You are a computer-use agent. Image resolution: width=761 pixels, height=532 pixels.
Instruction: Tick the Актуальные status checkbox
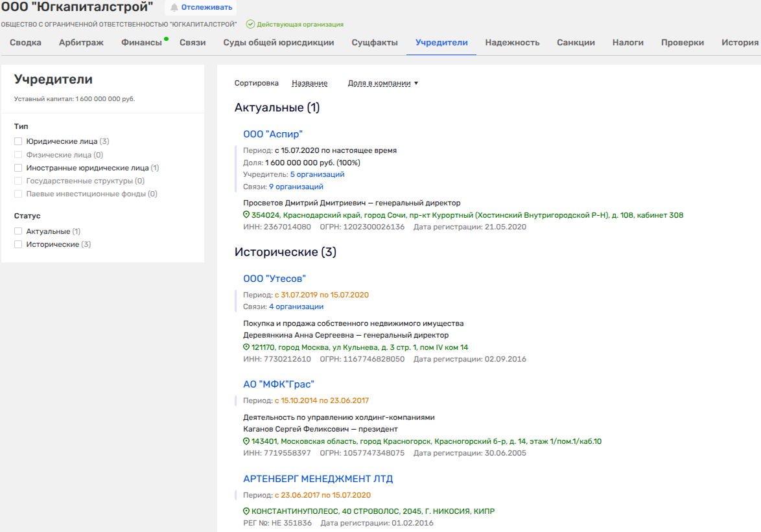click(18, 231)
